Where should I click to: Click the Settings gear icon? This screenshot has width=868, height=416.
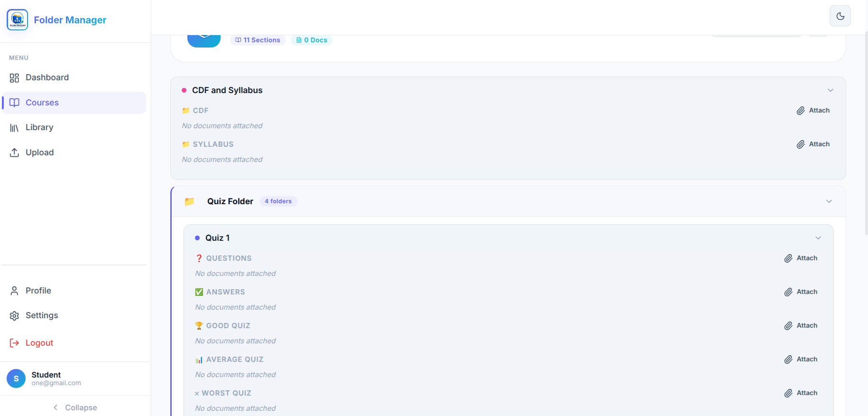coord(15,316)
